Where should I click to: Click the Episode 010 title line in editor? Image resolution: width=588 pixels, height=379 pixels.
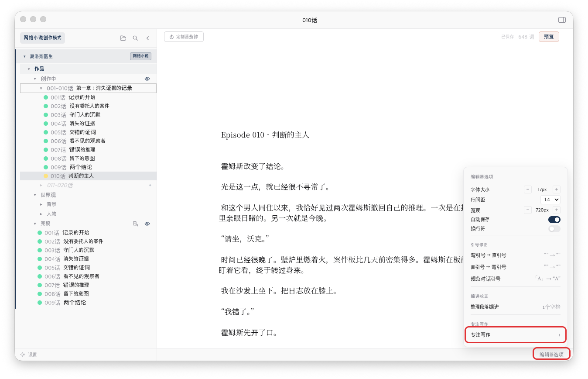pos(265,135)
